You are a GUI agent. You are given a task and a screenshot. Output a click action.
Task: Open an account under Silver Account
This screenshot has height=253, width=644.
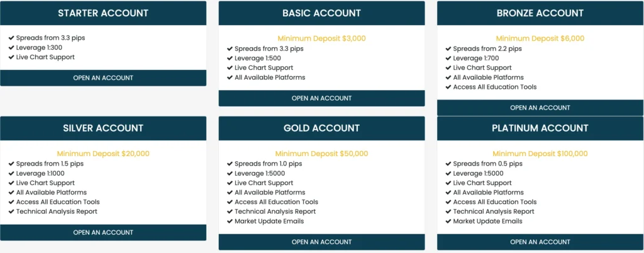(103, 232)
